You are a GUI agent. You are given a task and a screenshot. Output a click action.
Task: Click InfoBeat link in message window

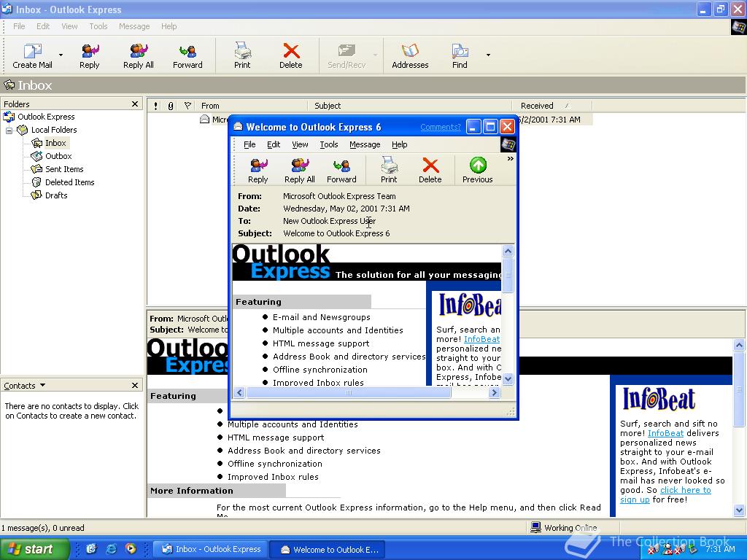tap(481, 339)
